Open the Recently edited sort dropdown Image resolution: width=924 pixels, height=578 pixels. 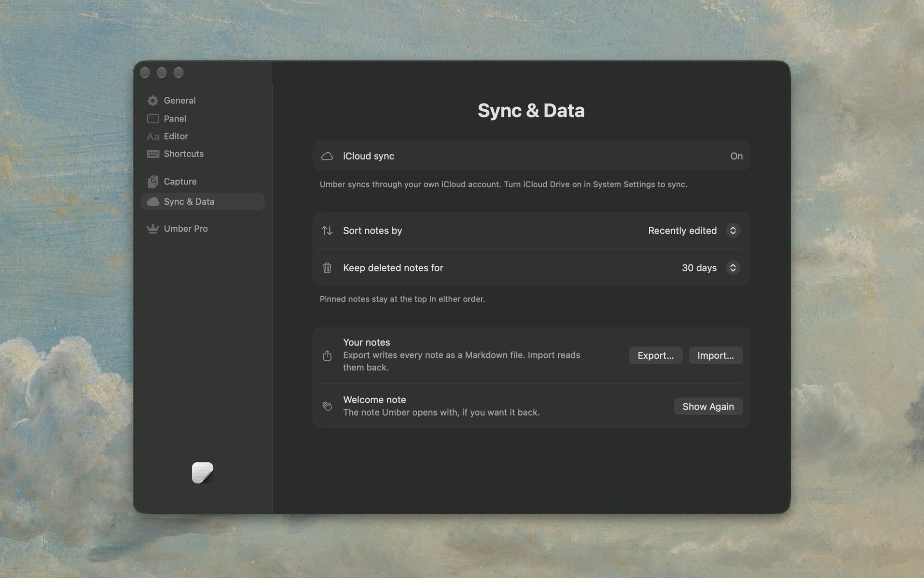[x=693, y=231]
